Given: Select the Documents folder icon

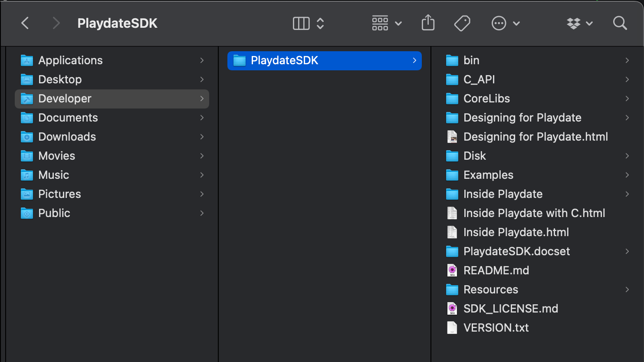Looking at the screenshot, I should point(27,118).
